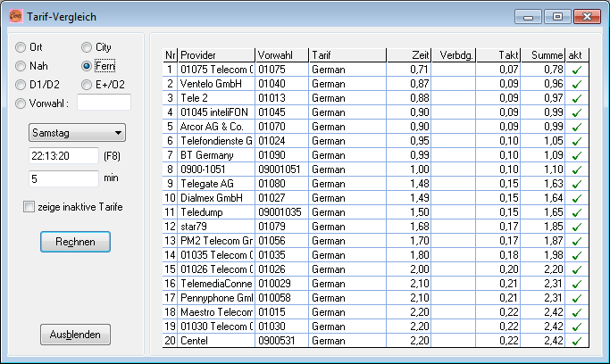Screen dimensions: 610x364
Task: Select the Ort radio button
Action: [22, 46]
